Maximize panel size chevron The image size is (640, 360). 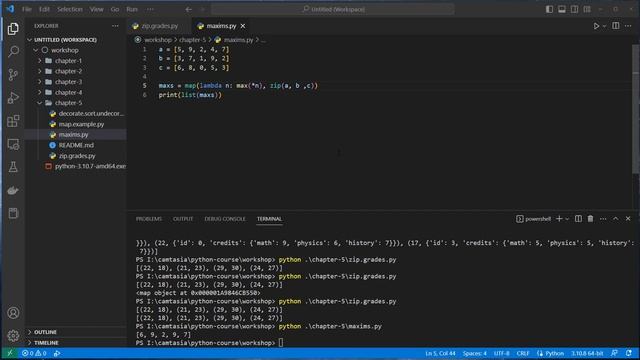click(616, 219)
